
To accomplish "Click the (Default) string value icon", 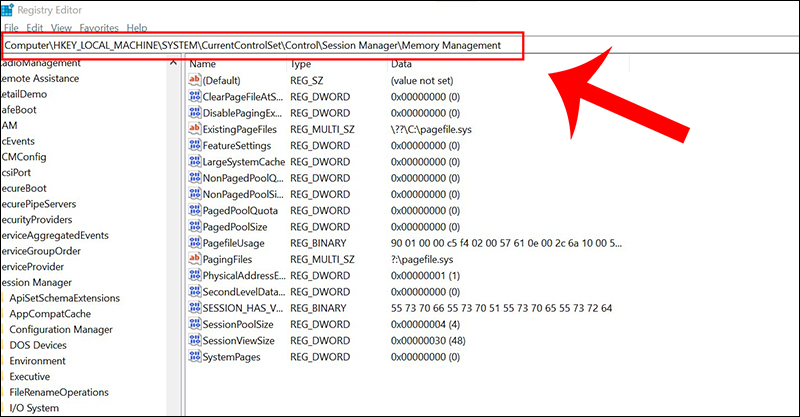I will tap(194, 80).
